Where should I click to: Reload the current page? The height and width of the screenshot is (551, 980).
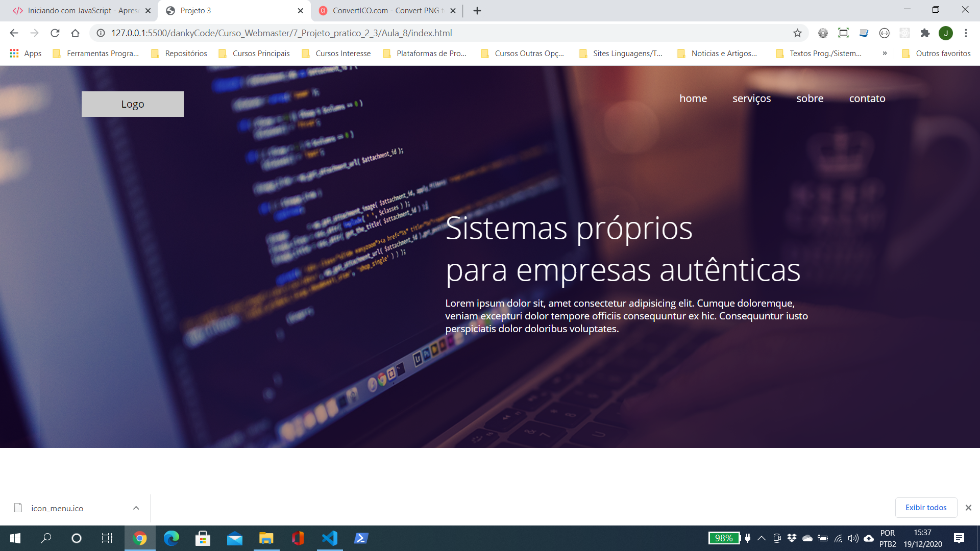pos(55,33)
